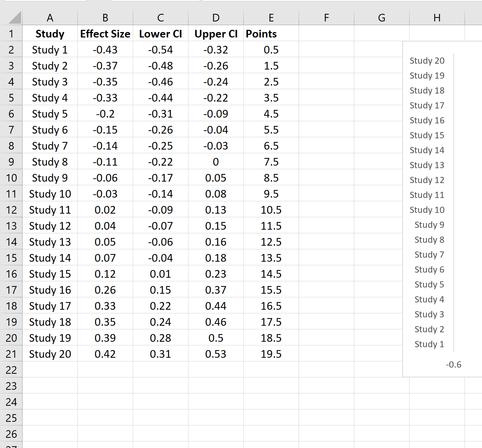Screen dimensions: 482x448
Task: Select the Effect Size header cell
Action: click(105, 33)
